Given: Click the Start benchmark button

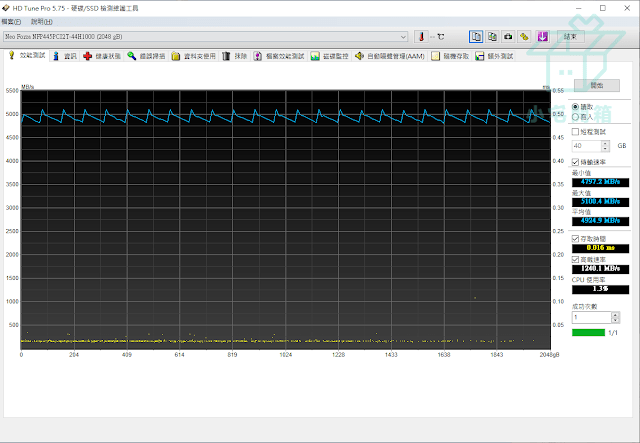Looking at the screenshot, I should (597, 85).
